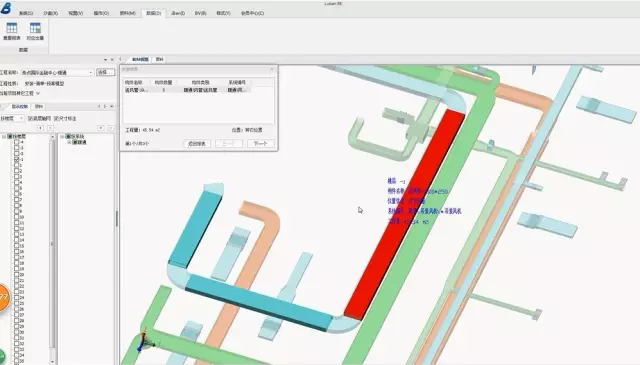The height and width of the screenshot is (365, 640).
Task: Toggle the floor -4 checkbox
Action: click(17, 142)
